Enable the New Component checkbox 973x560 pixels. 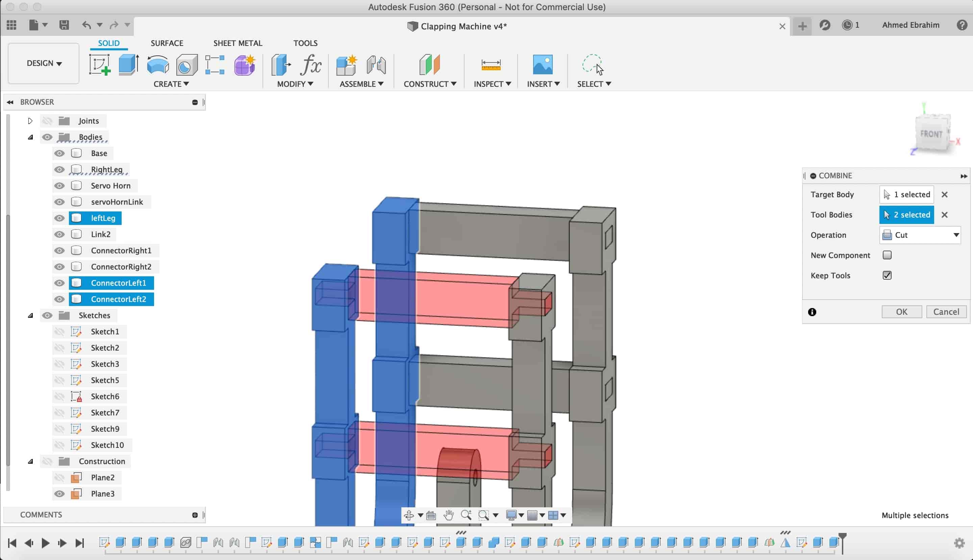(x=887, y=255)
